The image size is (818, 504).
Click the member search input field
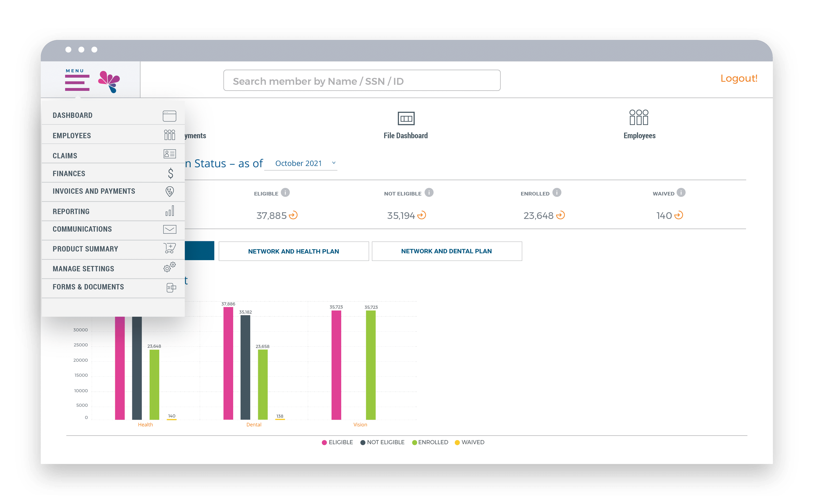[362, 81]
